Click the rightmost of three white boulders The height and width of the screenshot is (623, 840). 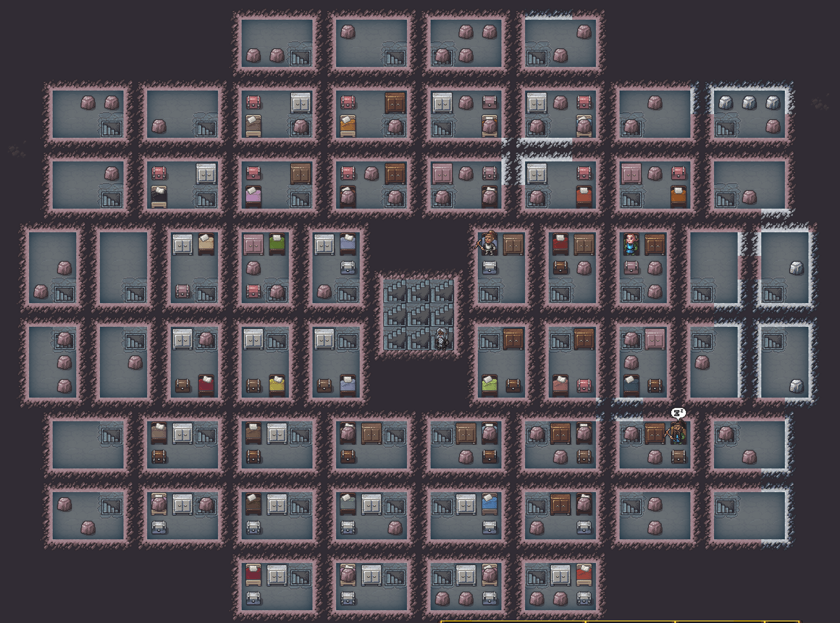(x=773, y=102)
